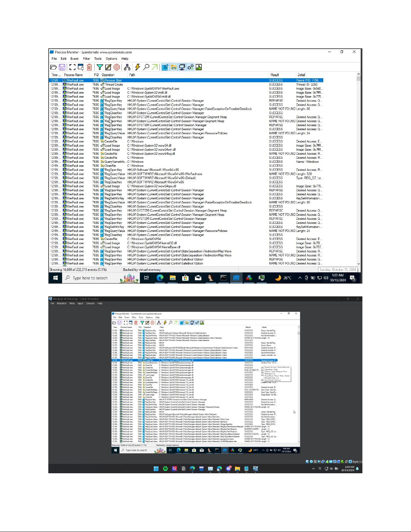Image resolution: width=411 pixels, height=532 pixels.
Task: Click the Find magnifier icon in the upper Process Monitor toolbar
Action: click(x=146, y=67)
